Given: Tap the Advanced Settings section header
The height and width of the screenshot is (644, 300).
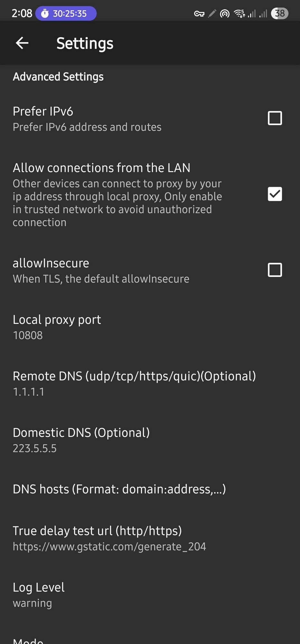Looking at the screenshot, I should [x=58, y=77].
